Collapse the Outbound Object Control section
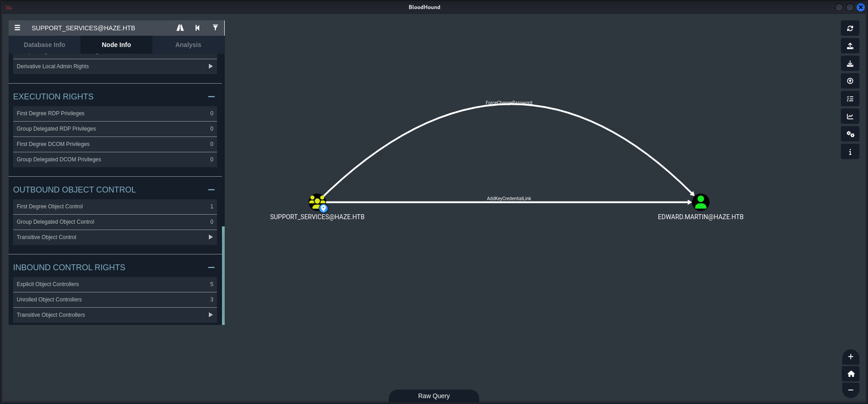 [211, 190]
